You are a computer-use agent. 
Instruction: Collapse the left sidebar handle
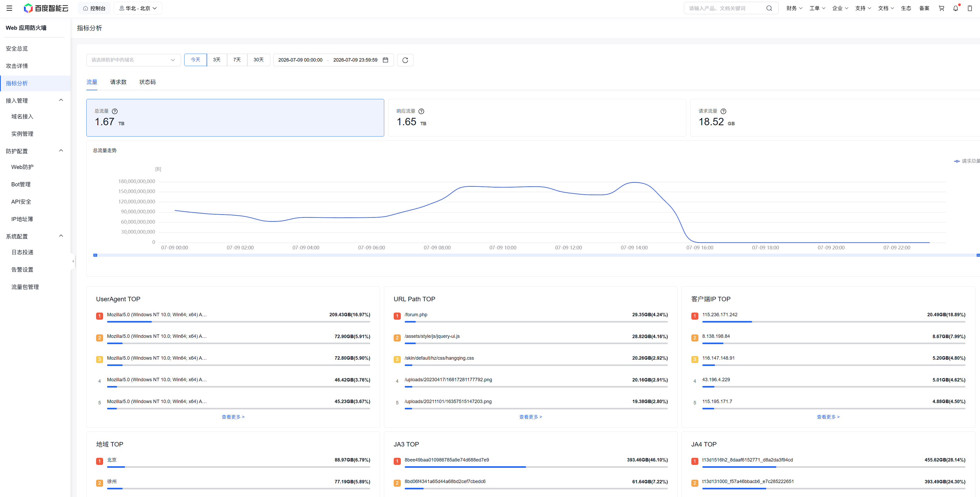[x=73, y=261]
